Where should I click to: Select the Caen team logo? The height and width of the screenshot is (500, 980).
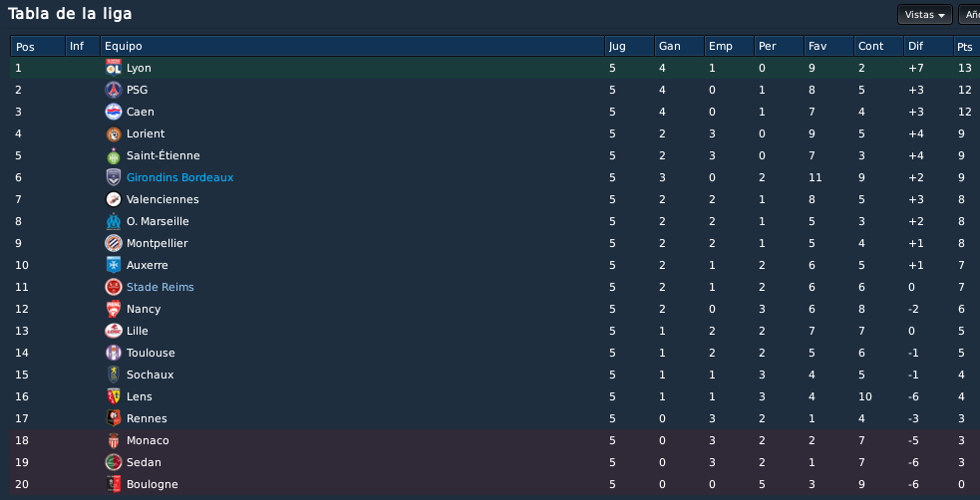tap(113, 112)
